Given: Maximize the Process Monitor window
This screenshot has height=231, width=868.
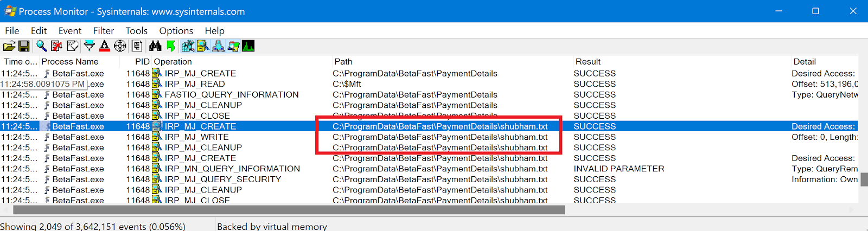Looking at the screenshot, I should pos(815,11).
